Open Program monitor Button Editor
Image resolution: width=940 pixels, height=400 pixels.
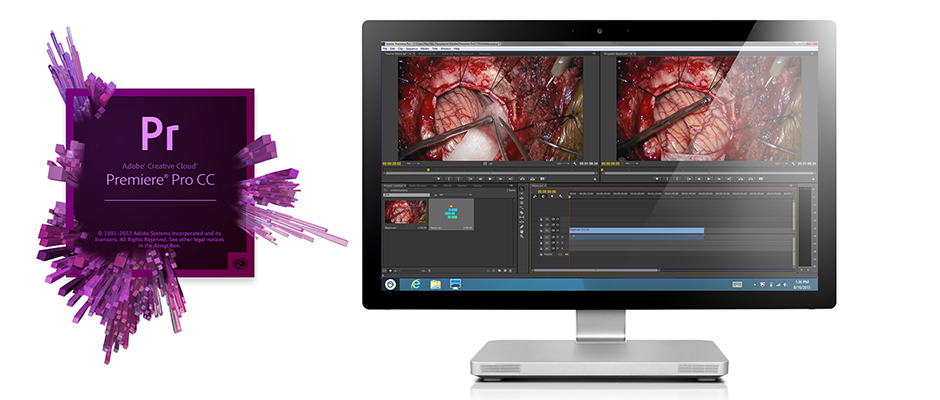pyautogui.click(x=814, y=179)
